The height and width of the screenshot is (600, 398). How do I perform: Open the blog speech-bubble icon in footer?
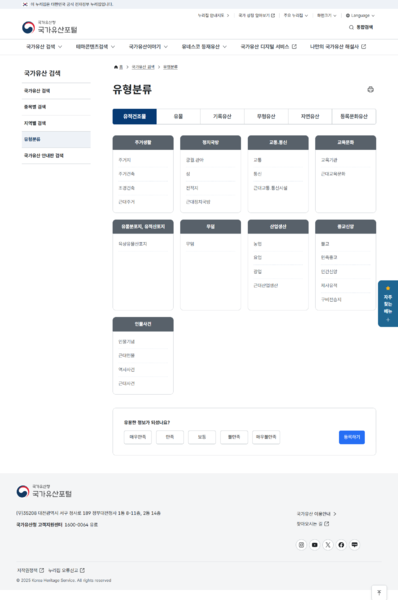tap(355, 545)
